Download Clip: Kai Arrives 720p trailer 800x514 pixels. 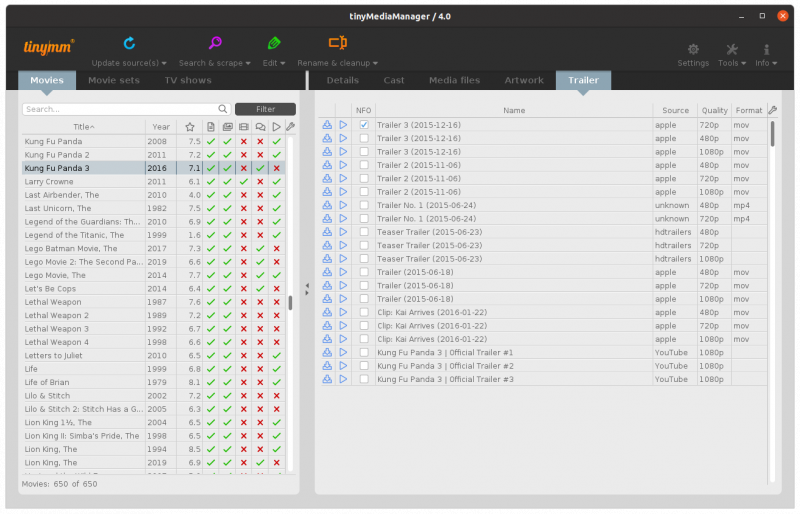(327, 326)
